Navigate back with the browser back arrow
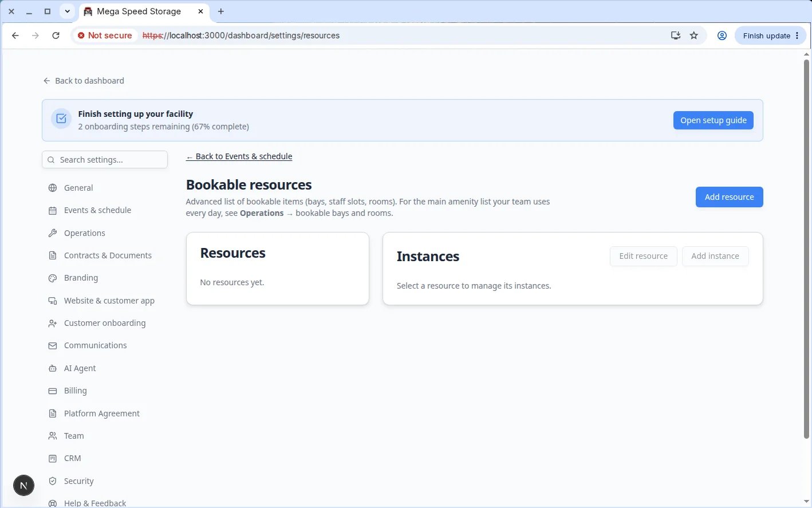Screen dimensions: 812x508 15,36
